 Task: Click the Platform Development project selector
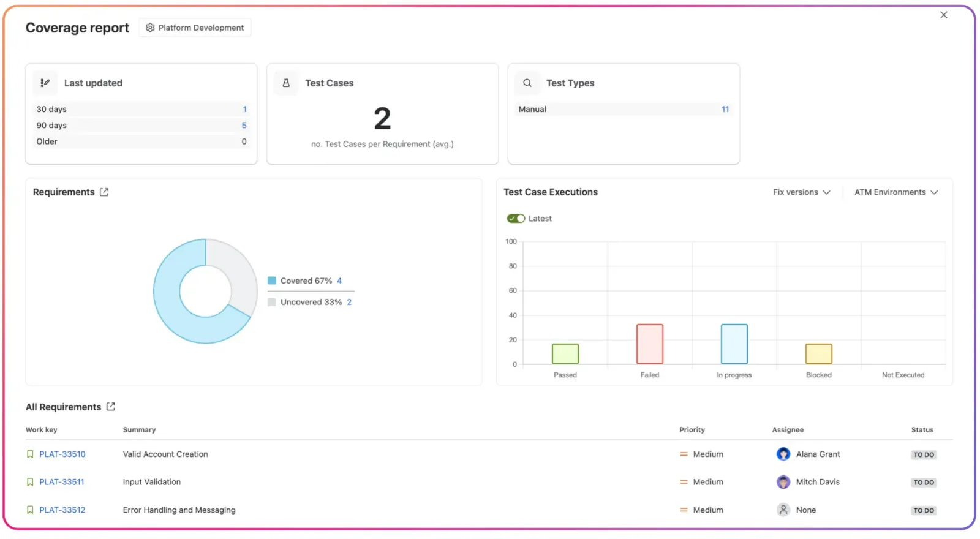[x=195, y=28]
